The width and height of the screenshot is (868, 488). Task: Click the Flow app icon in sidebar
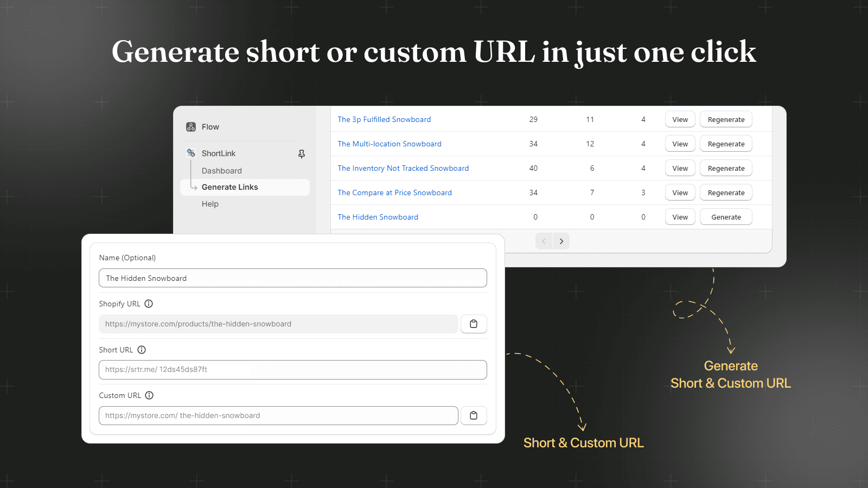[191, 127]
